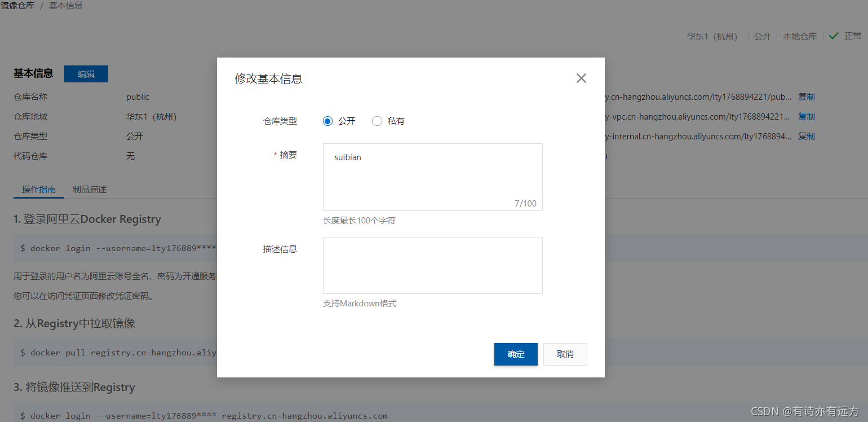868x422 pixels.
Task: Open the 编辑 dialog for basic info
Action: (86, 73)
